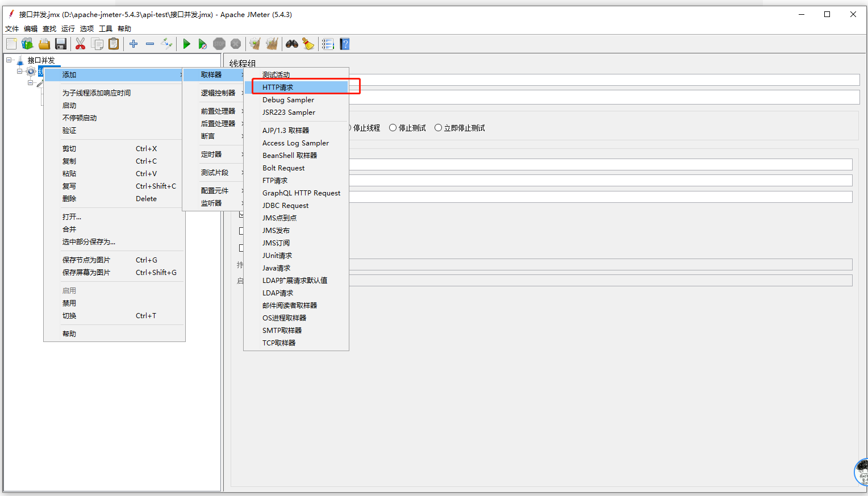
Task: Expand the 逻辑控制器 submenu
Action: pos(214,93)
